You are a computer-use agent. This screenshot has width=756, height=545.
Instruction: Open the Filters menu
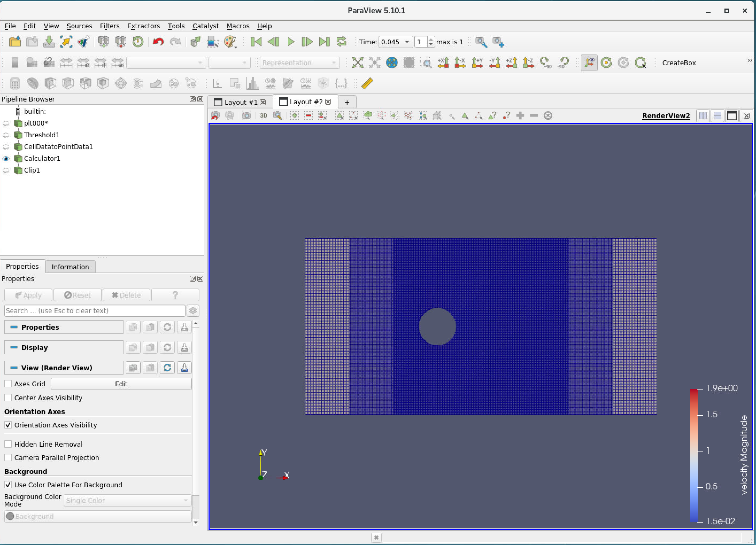(x=110, y=26)
